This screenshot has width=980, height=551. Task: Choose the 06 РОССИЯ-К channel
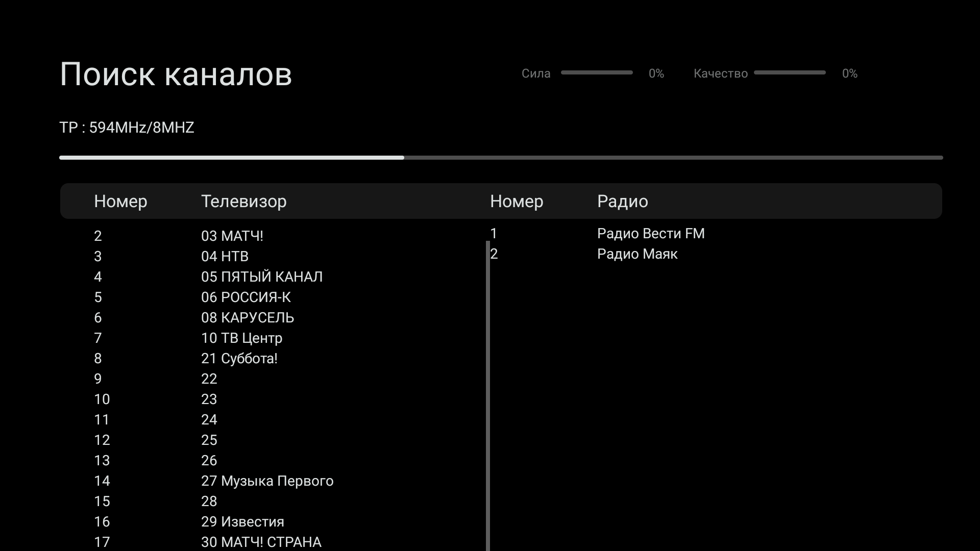246,297
